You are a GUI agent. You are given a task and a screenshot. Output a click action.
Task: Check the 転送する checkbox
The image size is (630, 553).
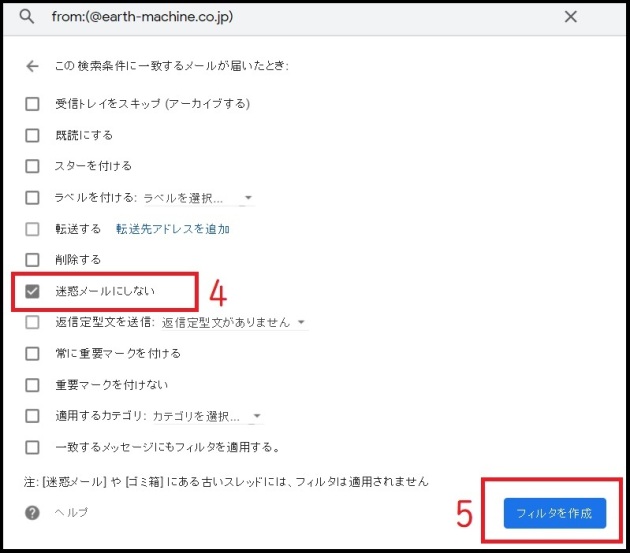(x=32, y=229)
